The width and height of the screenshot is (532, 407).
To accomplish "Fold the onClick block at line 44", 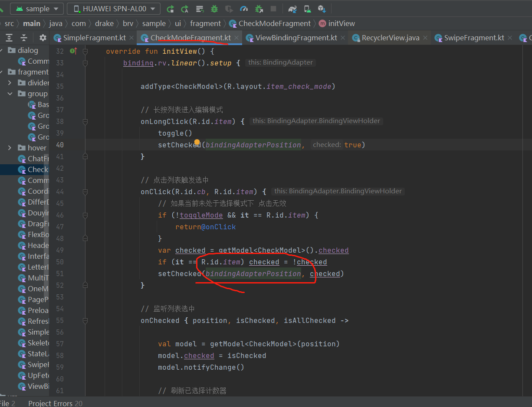I will click(85, 192).
